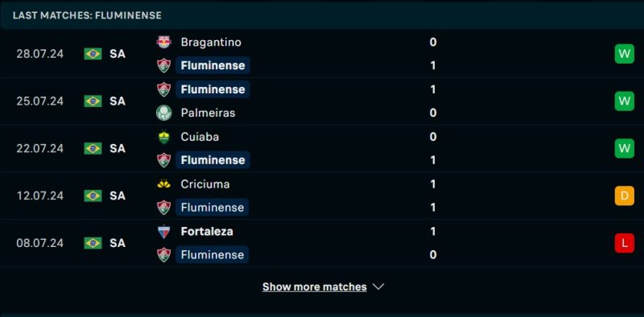Click the orange D badge for Criciuma match
644x317 pixels.
(625, 196)
